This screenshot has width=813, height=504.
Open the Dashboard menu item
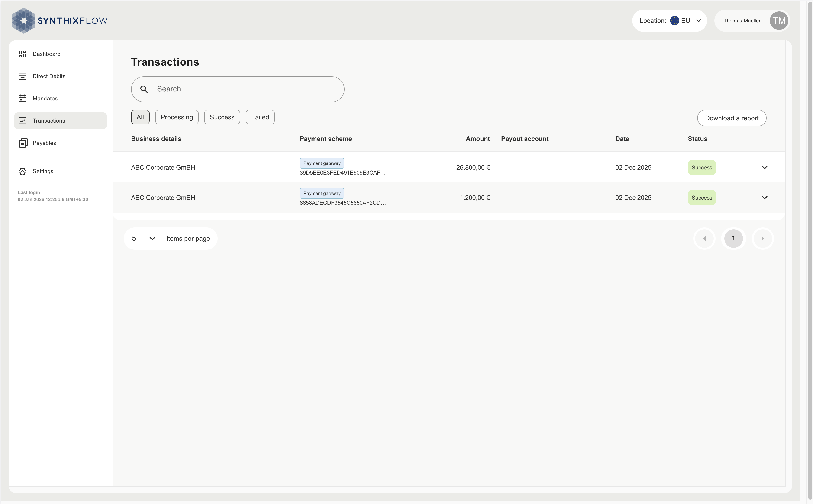[60, 54]
